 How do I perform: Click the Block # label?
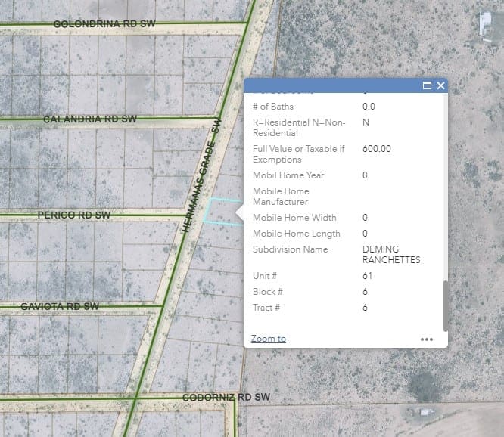267,292
